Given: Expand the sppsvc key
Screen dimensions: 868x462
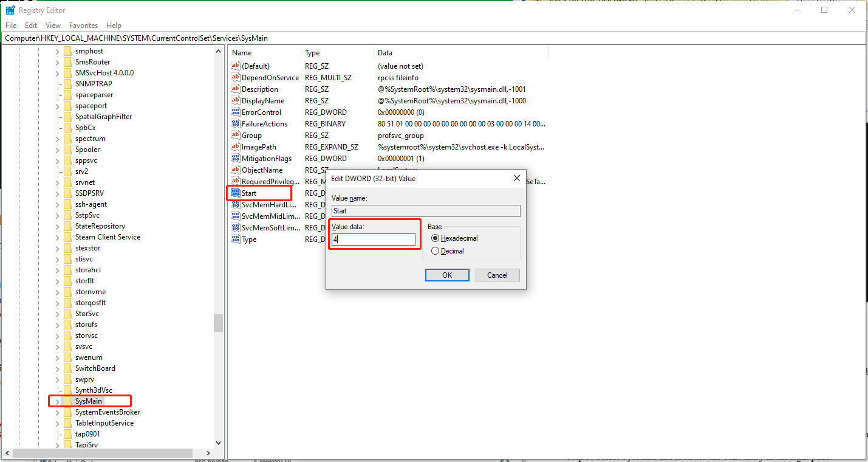Looking at the screenshot, I should tap(57, 160).
